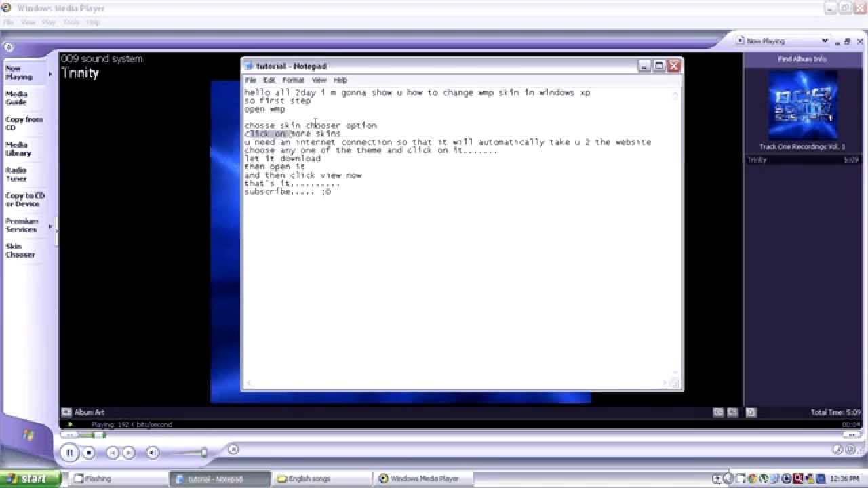The image size is (868, 488).
Task: Switch to Windows Media Player taskbar button
Action: tap(423, 479)
